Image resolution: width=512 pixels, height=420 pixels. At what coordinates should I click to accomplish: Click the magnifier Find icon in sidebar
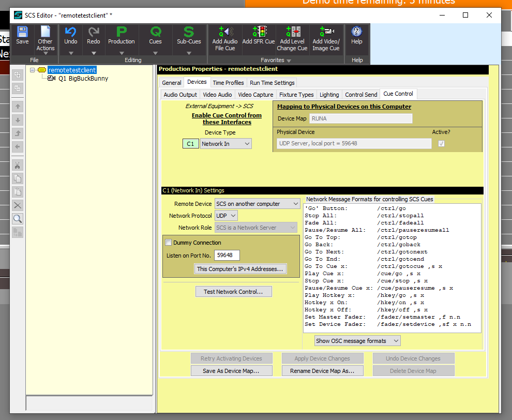[x=18, y=218]
